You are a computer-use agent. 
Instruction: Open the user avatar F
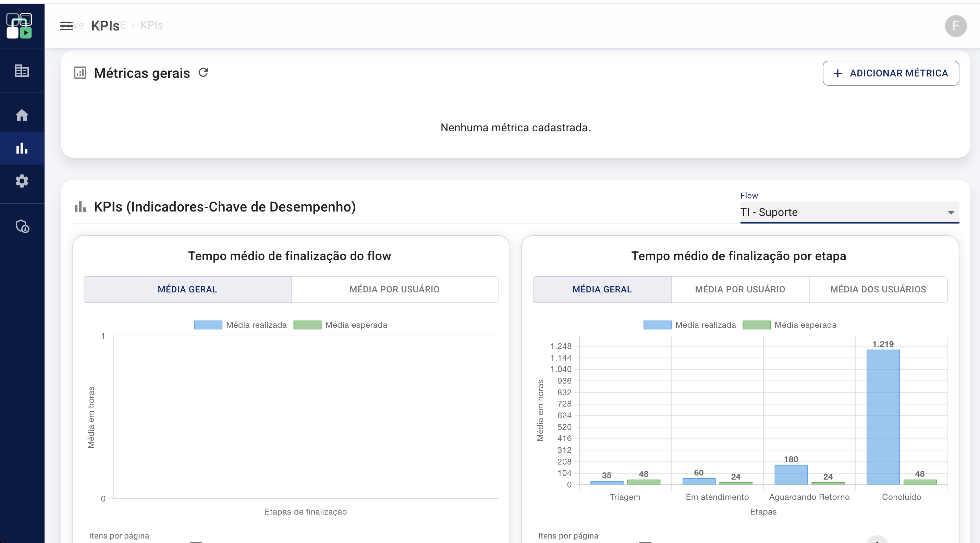point(955,26)
